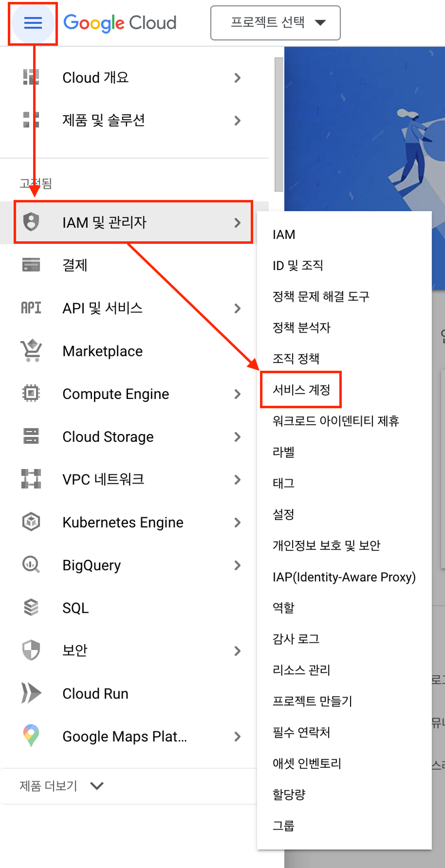Click the Google Maps Platform pin icon
Viewport: 445px width, 868px height.
[x=31, y=736]
